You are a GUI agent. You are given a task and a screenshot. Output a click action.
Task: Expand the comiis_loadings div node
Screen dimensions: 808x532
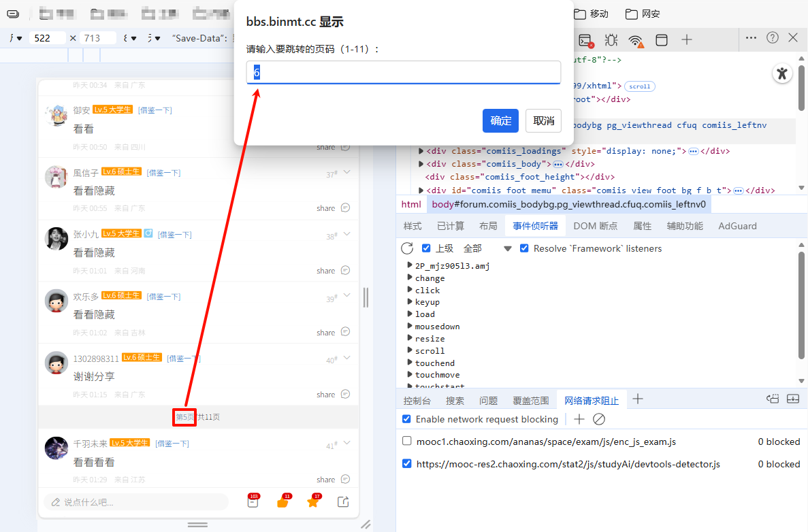[421, 151]
